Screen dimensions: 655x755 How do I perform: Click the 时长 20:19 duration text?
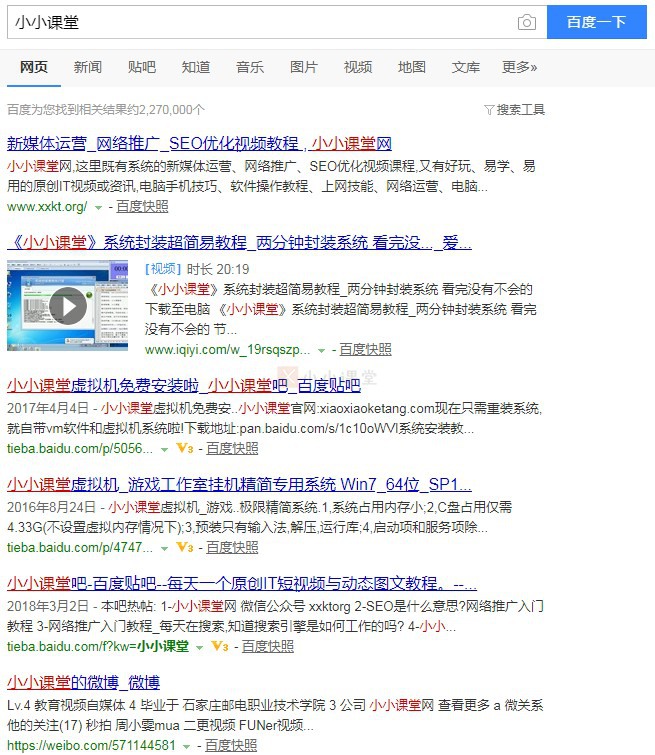pyautogui.click(x=218, y=269)
